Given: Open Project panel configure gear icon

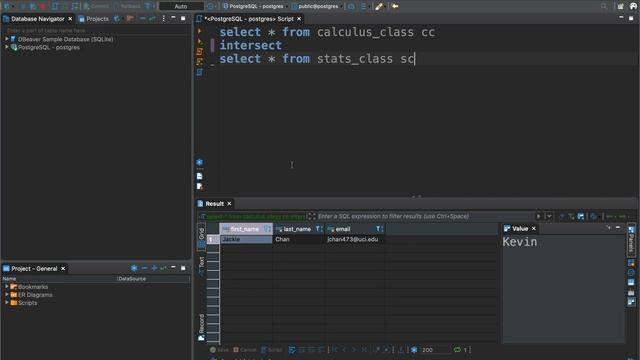Looking at the screenshot, I should 134,268.
